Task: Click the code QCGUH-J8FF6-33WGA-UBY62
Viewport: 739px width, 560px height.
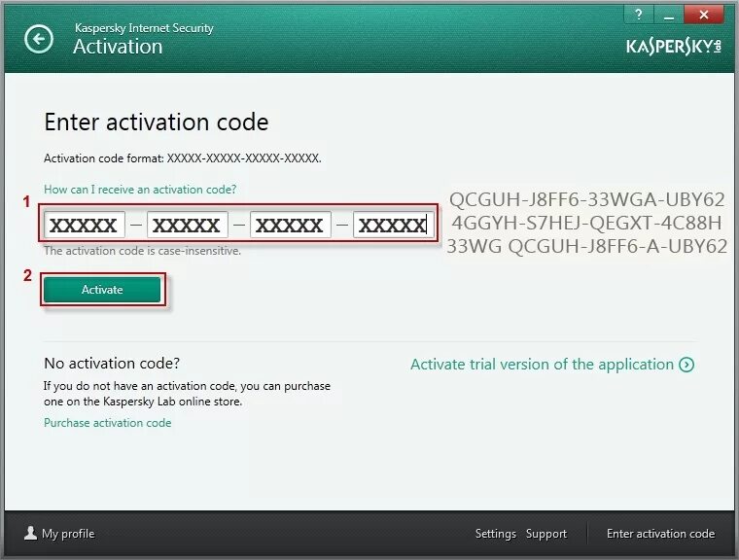Action: 586,199
